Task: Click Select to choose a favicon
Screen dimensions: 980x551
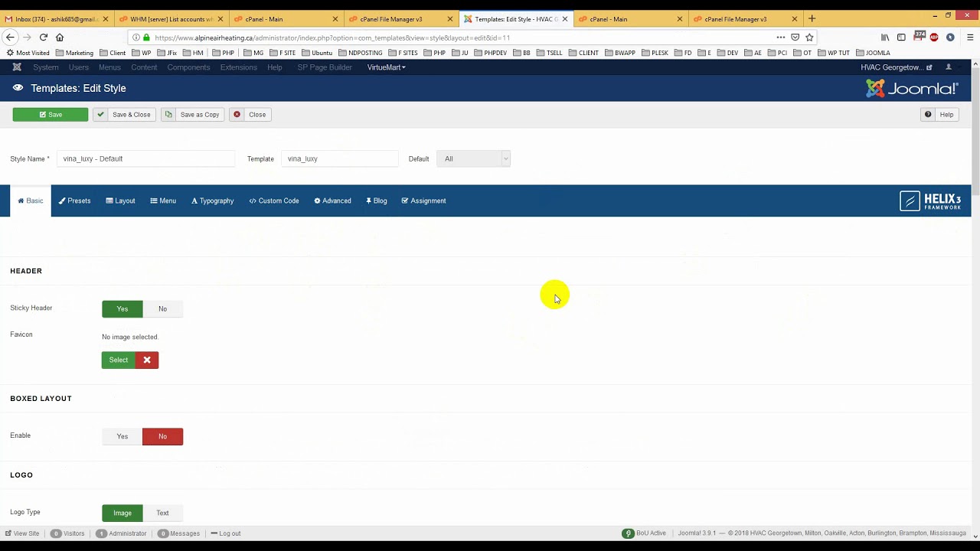Action: (119, 360)
